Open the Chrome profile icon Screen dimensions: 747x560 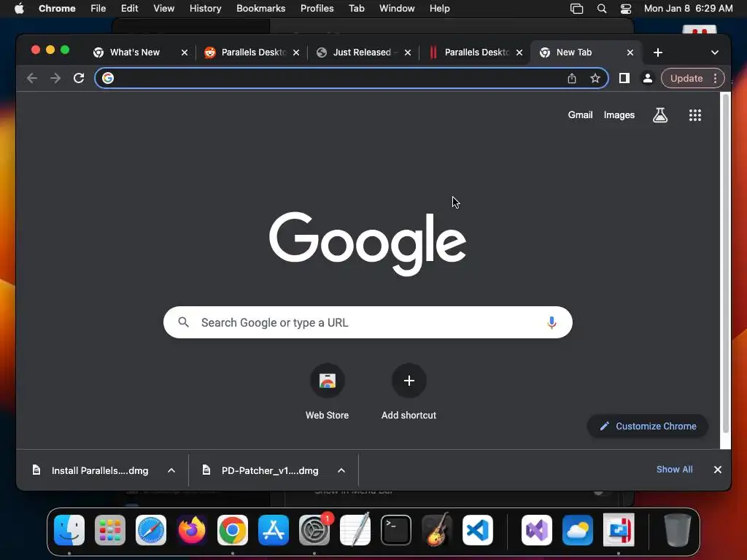[x=648, y=78]
